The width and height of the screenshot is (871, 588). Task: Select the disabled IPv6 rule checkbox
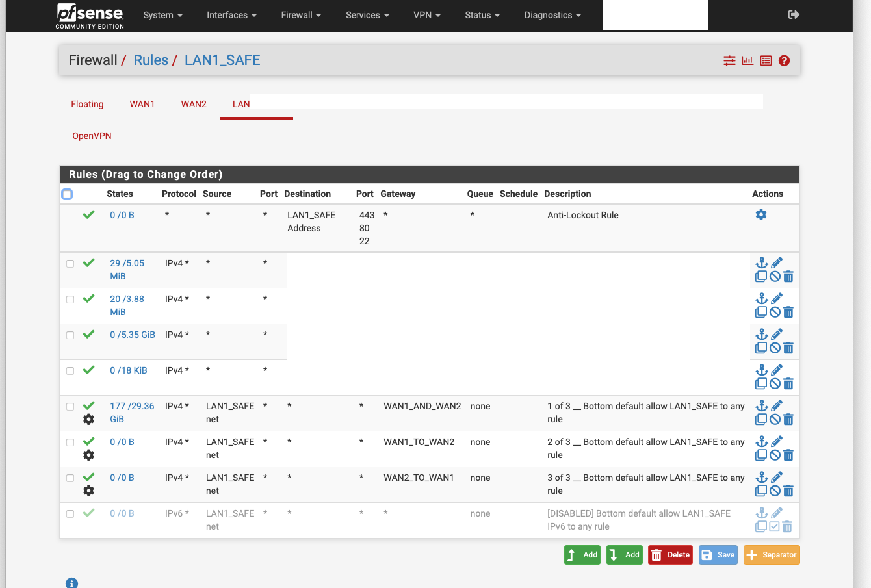coord(70,513)
